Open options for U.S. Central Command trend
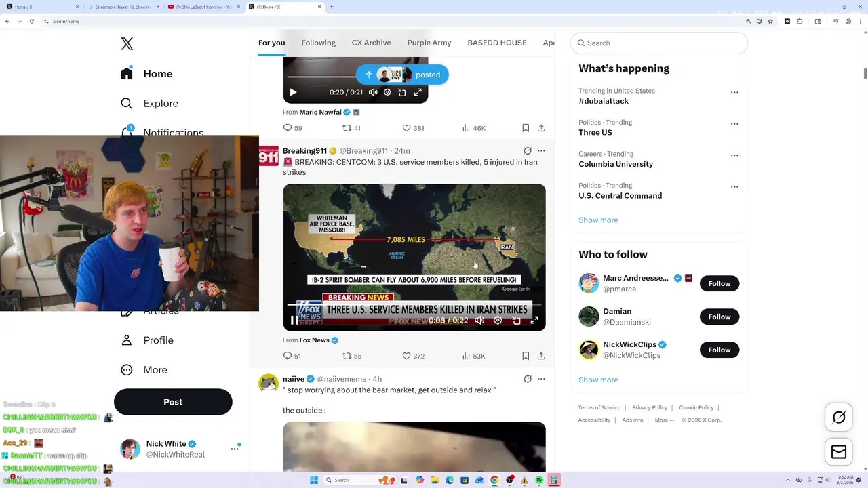The image size is (868, 488). [x=734, y=187]
